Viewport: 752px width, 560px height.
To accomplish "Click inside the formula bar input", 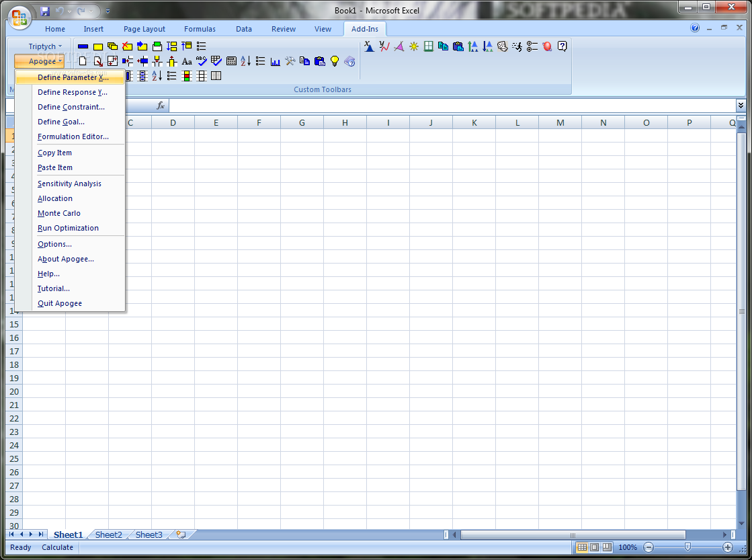I will (x=452, y=105).
